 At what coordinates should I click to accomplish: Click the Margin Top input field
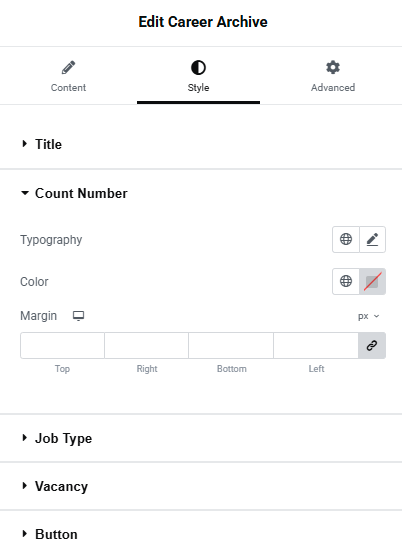click(62, 345)
